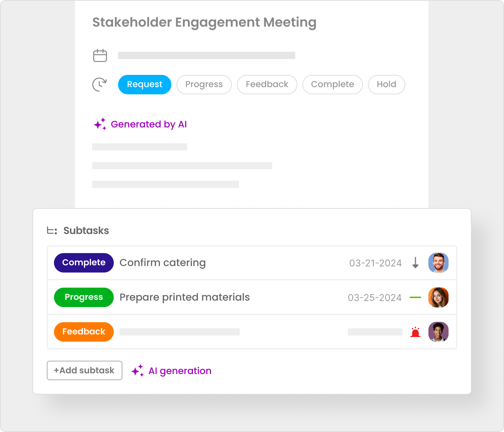Screen dimensions: 504x432
Task: Click the sparkle icon beside Generated by AI
Action: [x=100, y=124]
